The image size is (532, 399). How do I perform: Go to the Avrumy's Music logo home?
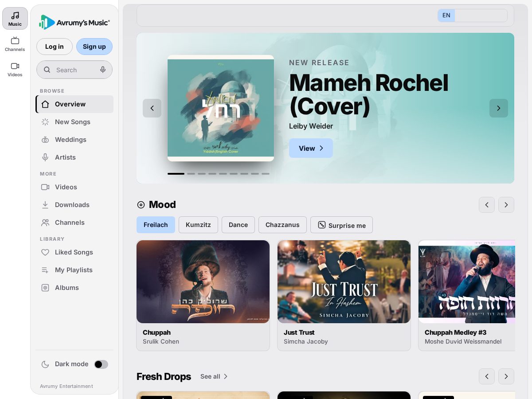(74, 22)
